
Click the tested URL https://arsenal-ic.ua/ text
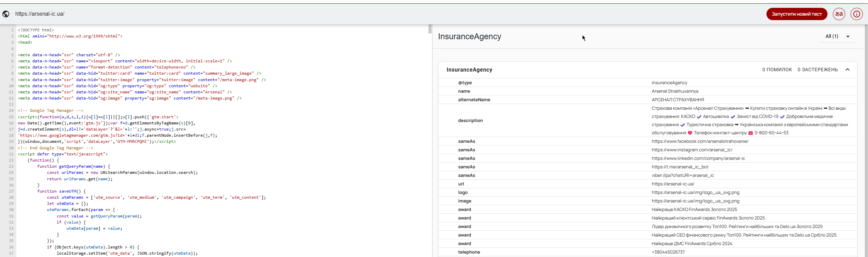pos(40,14)
